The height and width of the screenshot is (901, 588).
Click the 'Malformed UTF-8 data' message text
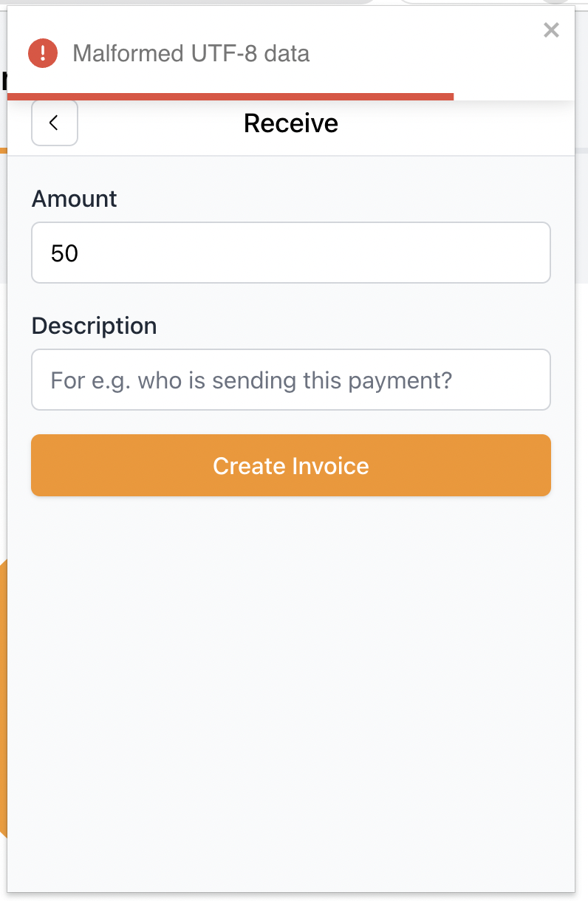[x=191, y=53]
